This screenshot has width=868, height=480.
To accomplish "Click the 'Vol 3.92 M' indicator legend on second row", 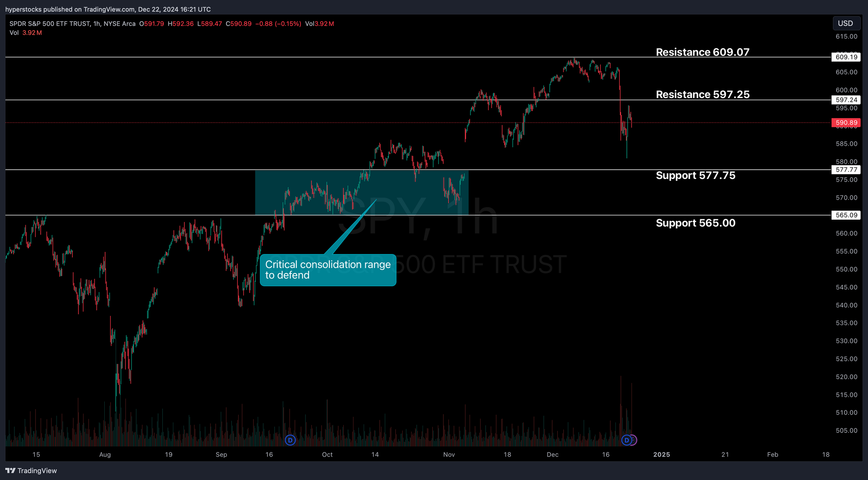I will coord(25,33).
